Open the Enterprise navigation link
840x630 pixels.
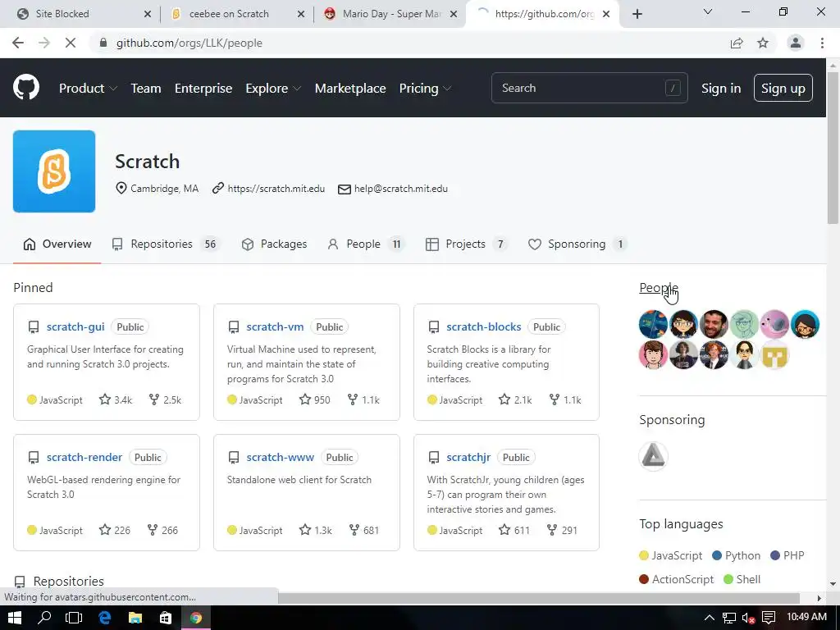pyautogui.click(x=203, y=89)
